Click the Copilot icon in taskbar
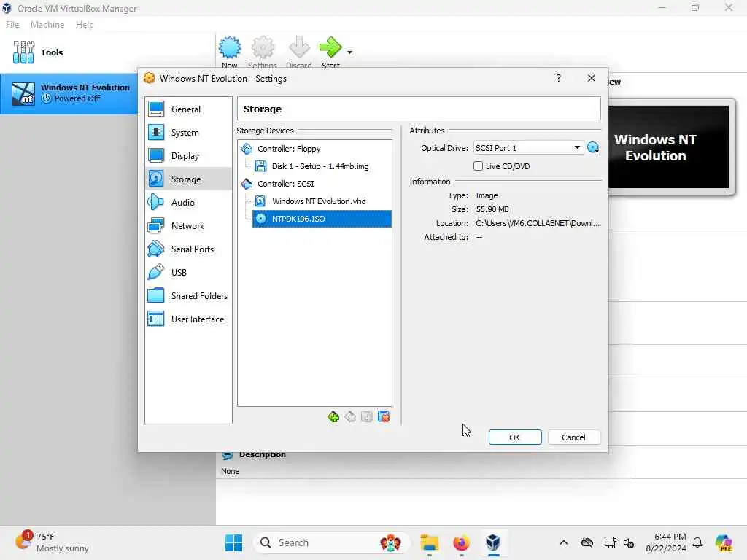 [724, 542]
